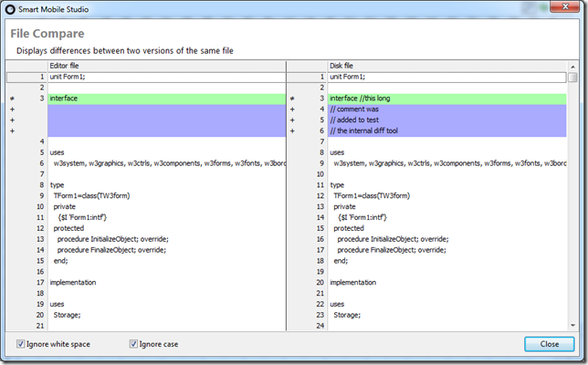
Task: Click the Smart Mobile Studio title bar icon
Action: (12, 10)
